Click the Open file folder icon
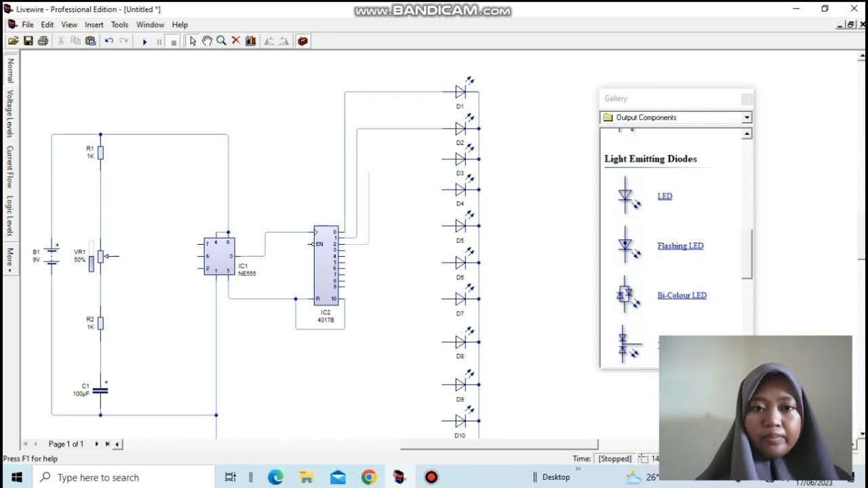Screen dimensions: 868x488 tap(13, 41)
